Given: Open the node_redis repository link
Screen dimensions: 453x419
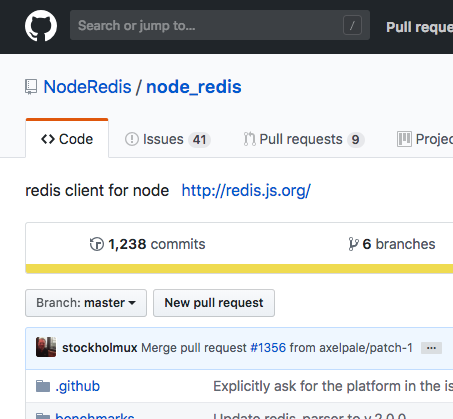Looking at the screenshot, I should tap(194, 87).
